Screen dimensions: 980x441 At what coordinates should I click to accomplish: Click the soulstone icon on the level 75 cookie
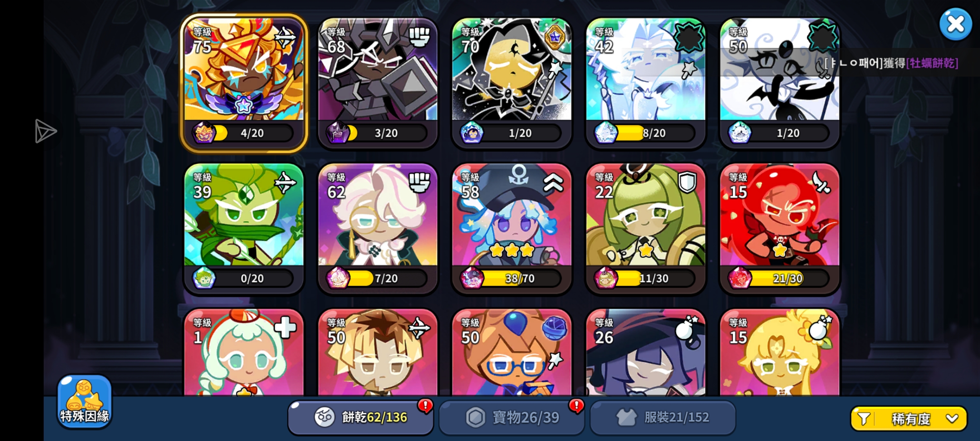pos(204,133)
